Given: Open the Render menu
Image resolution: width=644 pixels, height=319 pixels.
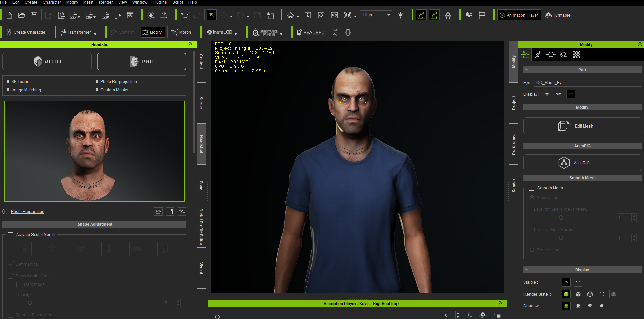Looking at the screenshot, I should tap(106, 2).
